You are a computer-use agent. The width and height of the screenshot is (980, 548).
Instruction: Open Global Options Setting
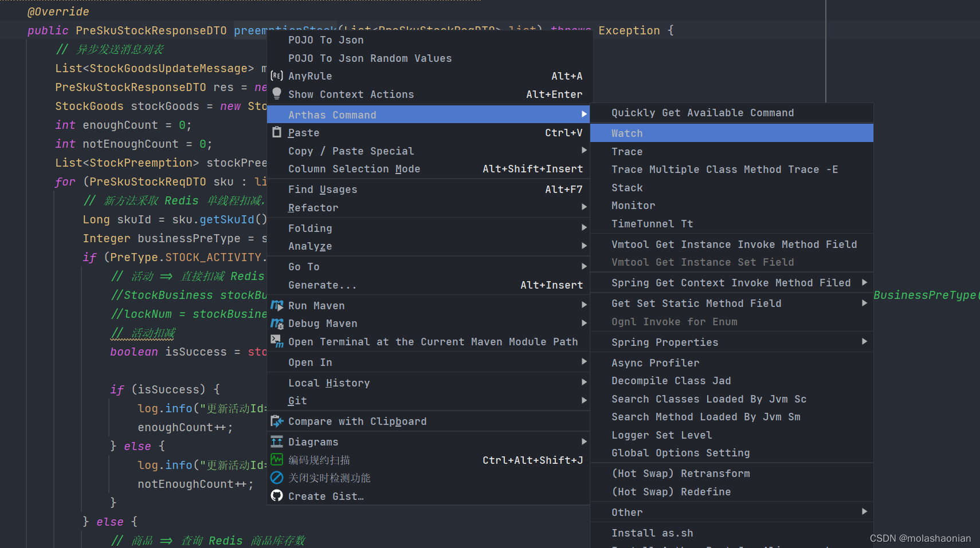pyautogui.click(x=732, y=453)
